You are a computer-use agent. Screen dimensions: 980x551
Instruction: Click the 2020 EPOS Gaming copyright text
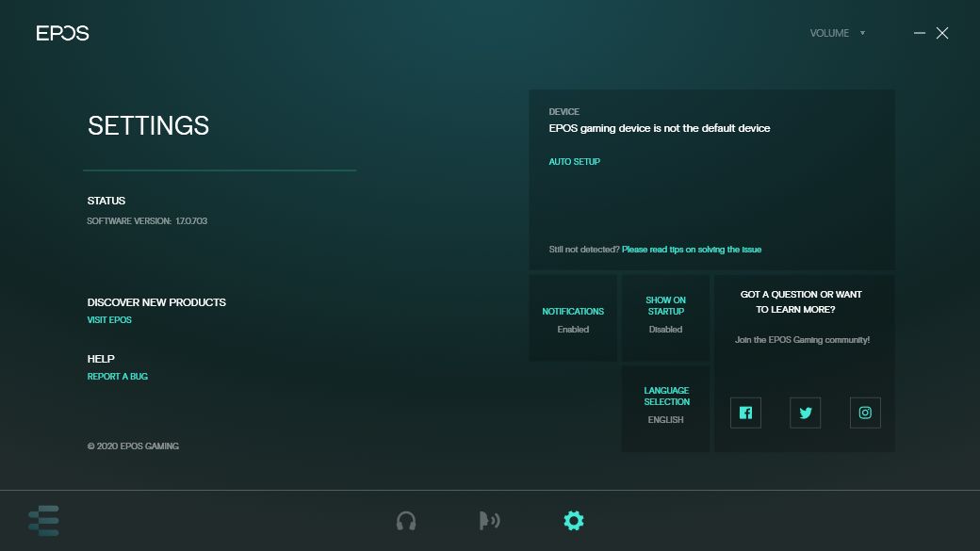(x=133, y=446)
